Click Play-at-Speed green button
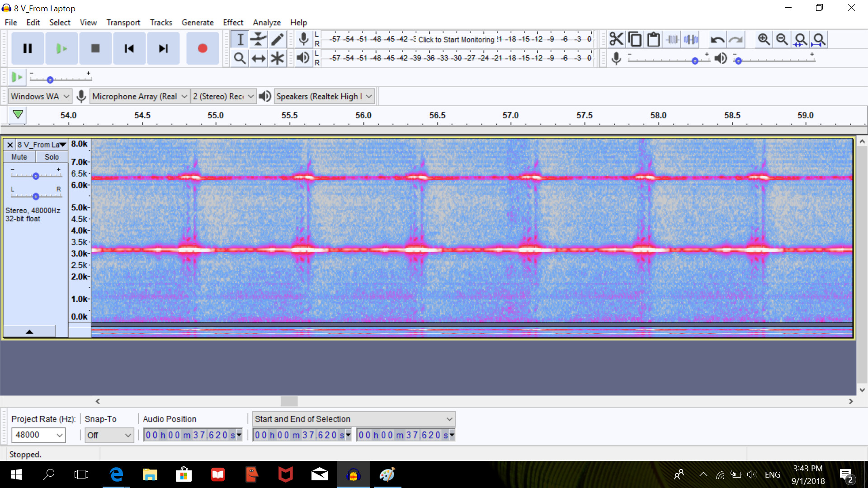Viewport: 868px width, 488px height. 17,77
